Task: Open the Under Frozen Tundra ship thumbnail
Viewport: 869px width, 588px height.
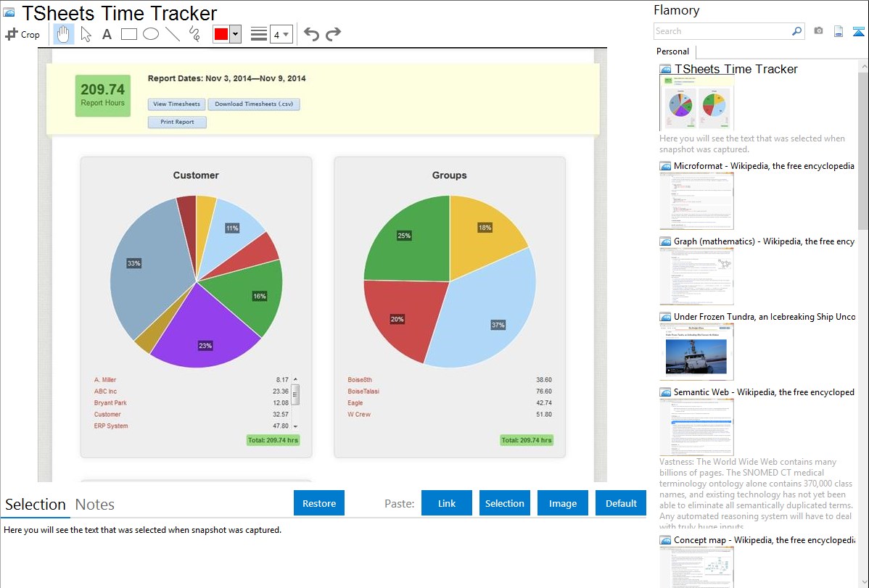Action: click(x=696, y=352)
